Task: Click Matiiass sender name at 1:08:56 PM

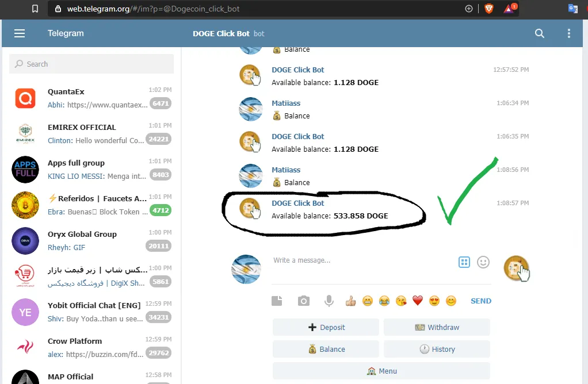Action: tap(286, 170)
